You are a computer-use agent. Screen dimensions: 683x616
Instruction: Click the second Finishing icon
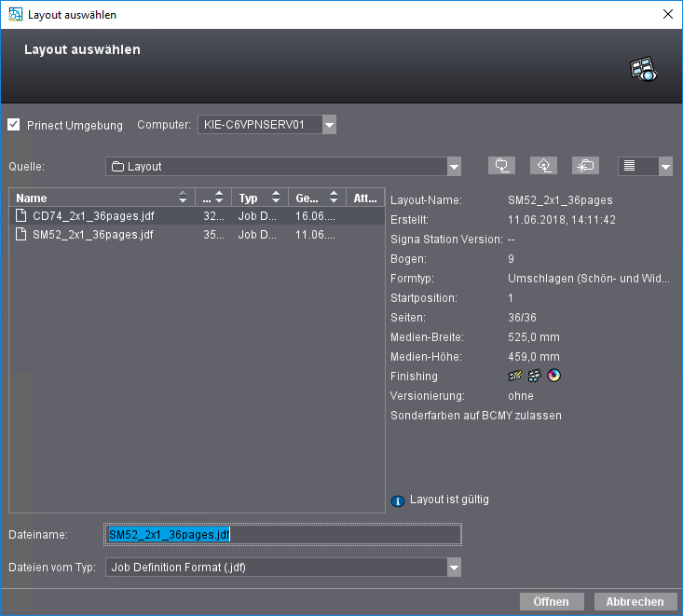pos(535,376)
